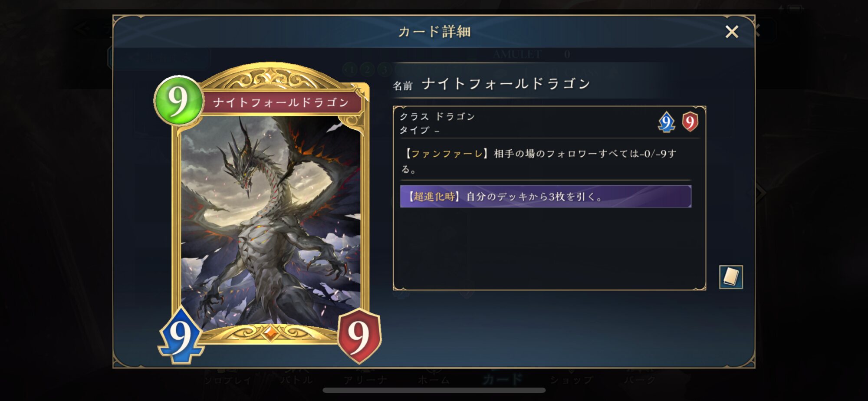
Task: Tap the red defense 9 shield on card
Action: pyautogui.click(x=359, y=335)
